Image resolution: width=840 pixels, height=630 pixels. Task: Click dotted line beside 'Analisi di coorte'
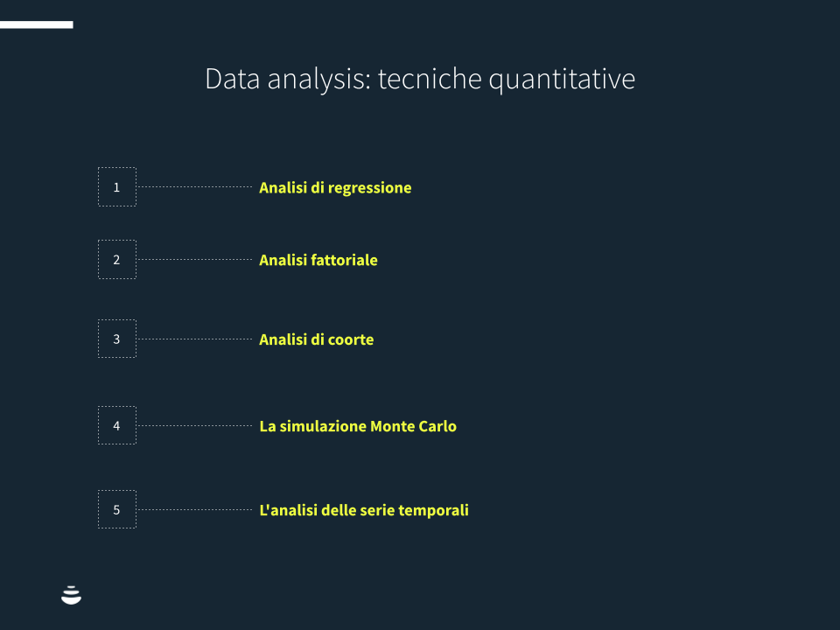(x=194, y=339)
